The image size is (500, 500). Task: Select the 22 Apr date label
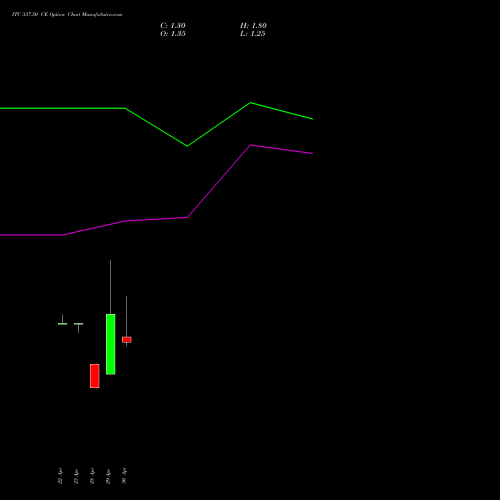60,476
